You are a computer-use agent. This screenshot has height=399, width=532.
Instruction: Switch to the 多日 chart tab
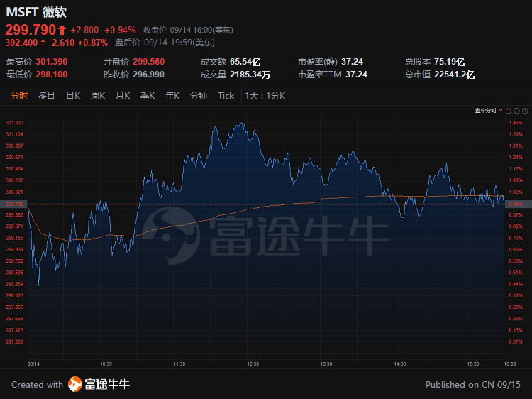[47, 96]
